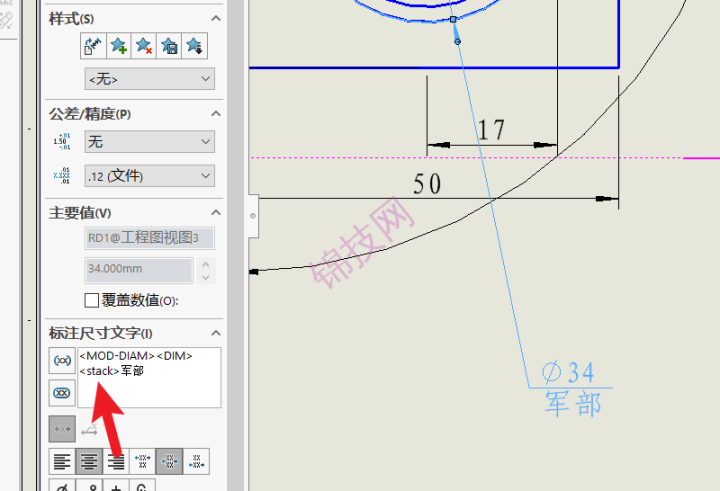Viewport: 720px width, 491px height.
Task: Collapse the 样式(S) section
Action: (x=216, y=18)
